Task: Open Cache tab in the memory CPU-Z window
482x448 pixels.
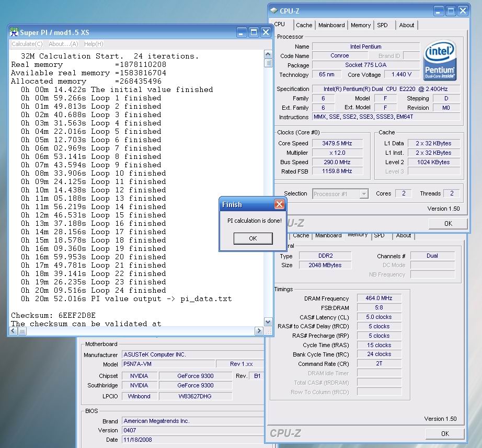Action: [x=301, y=236]
